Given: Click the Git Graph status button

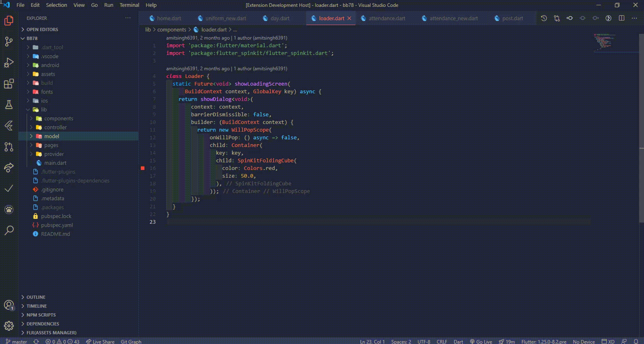Looking at the screenshot, I should pyautogui.click(x=131, y=341).
